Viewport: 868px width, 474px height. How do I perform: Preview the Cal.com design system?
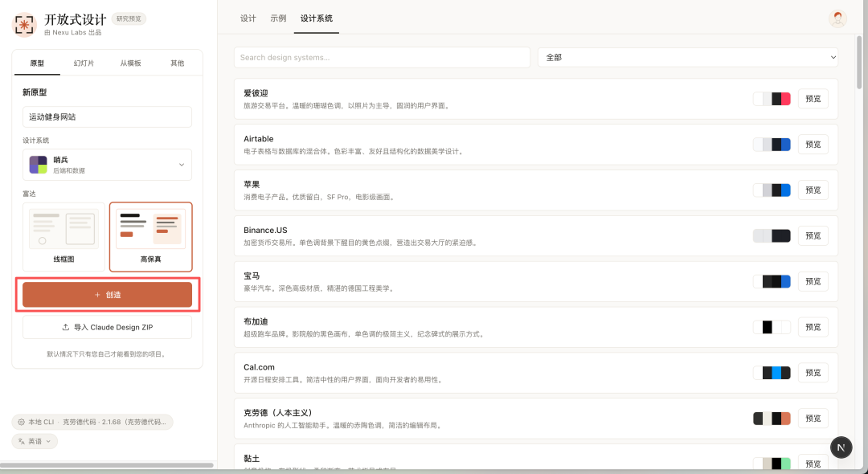pyautogui.click(x=813, y=373)
